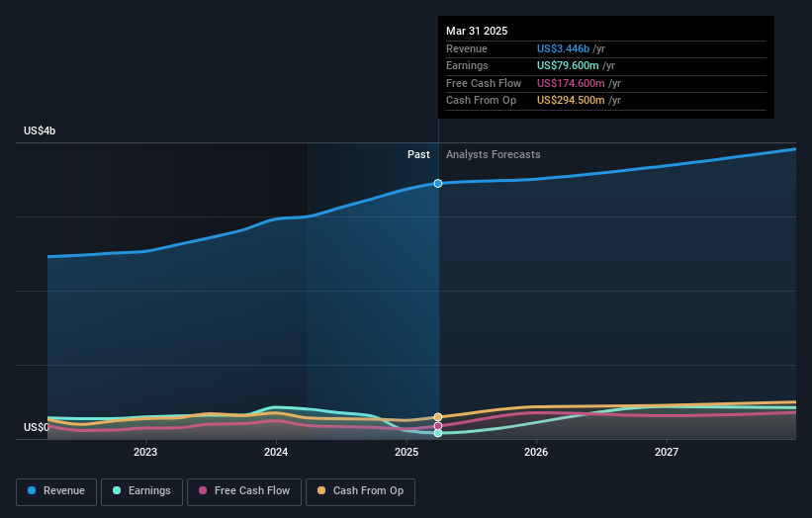Click the US$0 y-axis label

37,427
